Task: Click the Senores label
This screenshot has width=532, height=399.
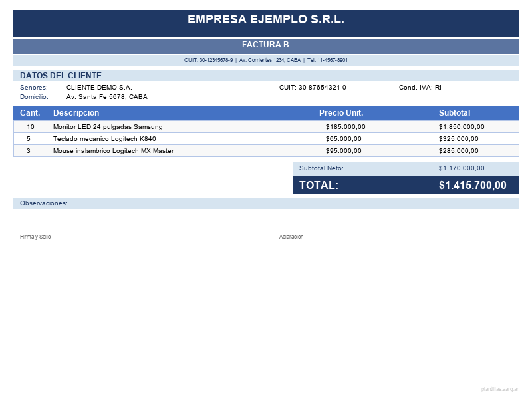Action: coord(34,88)
